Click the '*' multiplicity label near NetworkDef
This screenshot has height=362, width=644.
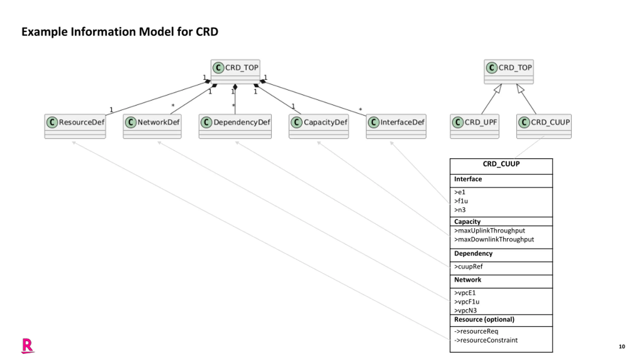point(173,106)
